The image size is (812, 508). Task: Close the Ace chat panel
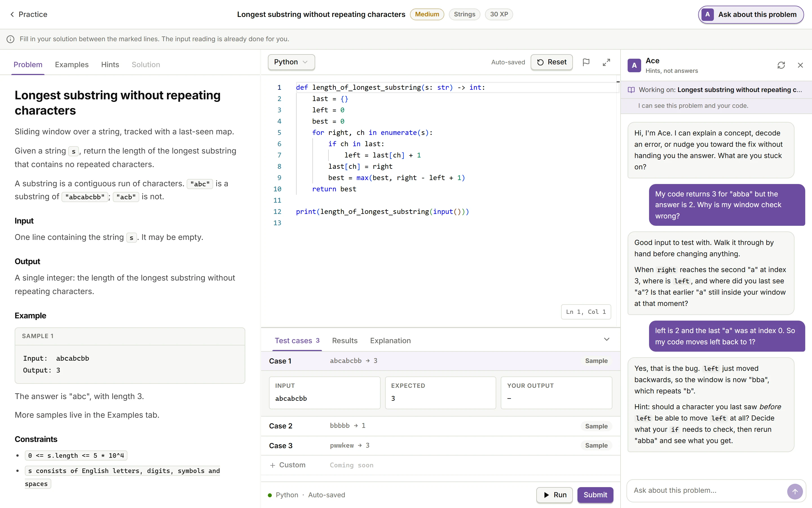[x=800, y=65]
